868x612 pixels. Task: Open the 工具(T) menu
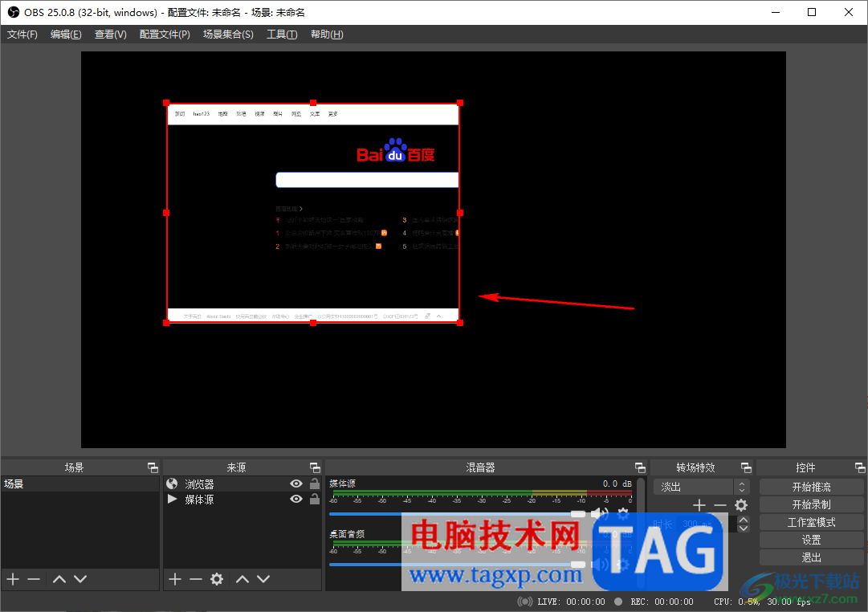(282, 35)
